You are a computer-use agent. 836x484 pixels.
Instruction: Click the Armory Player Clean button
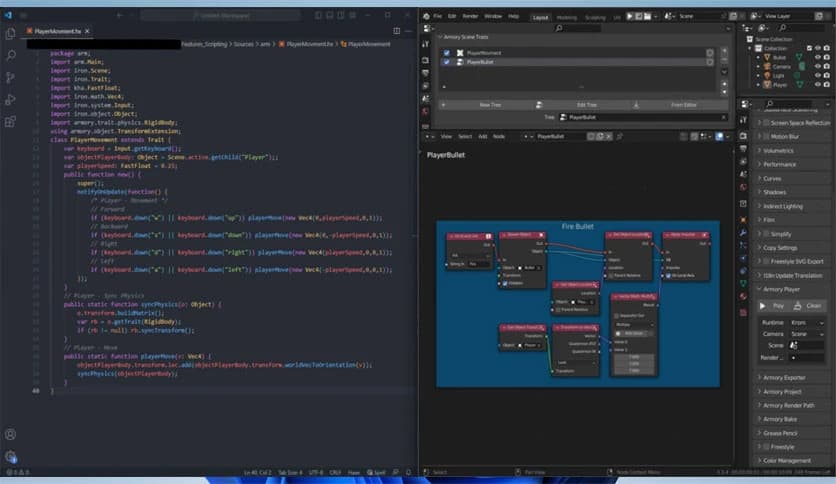[808, 306]
